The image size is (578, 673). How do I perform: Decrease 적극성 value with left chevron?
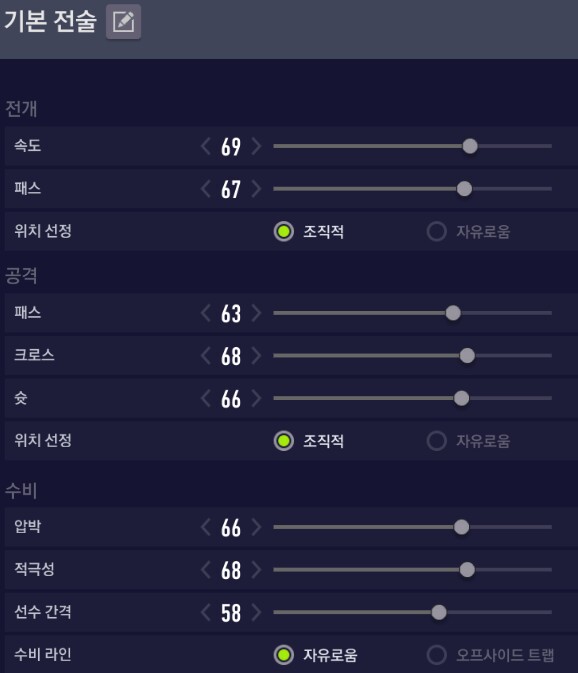(x=206, y=570)
